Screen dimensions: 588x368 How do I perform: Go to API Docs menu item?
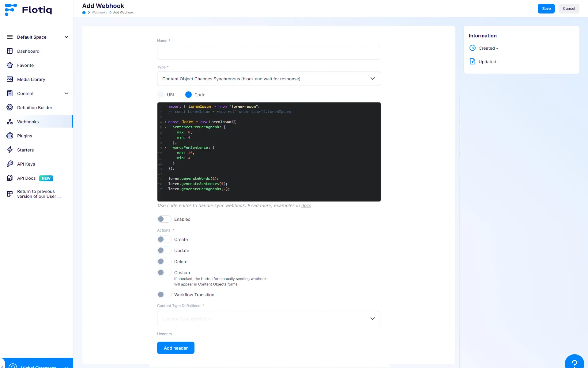(x=26, y=178)
